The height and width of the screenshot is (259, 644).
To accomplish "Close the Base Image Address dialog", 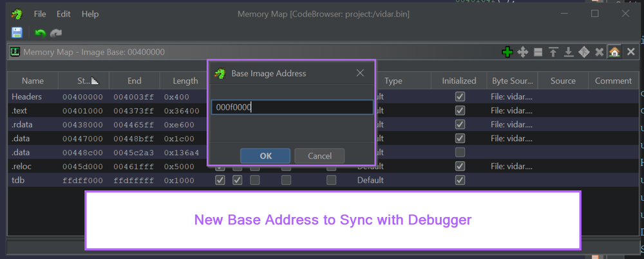I will [360, 73].
